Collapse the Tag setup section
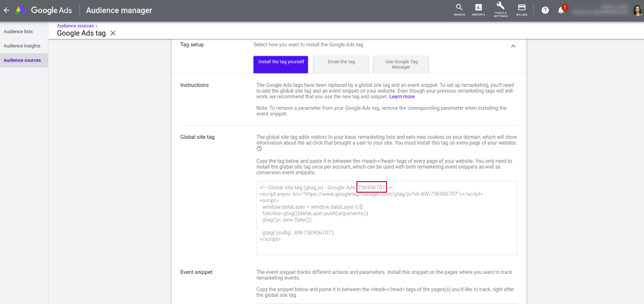 513,46
